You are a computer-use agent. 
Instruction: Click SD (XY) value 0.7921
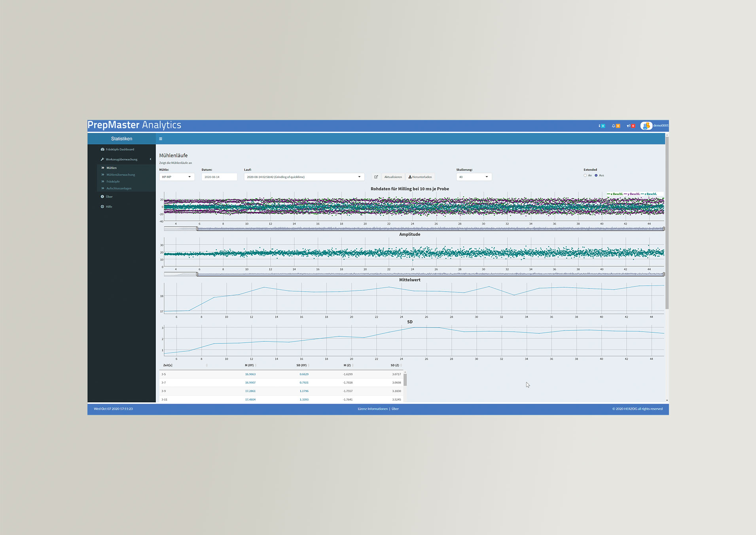pyautogui.click(x=304, y=383)
